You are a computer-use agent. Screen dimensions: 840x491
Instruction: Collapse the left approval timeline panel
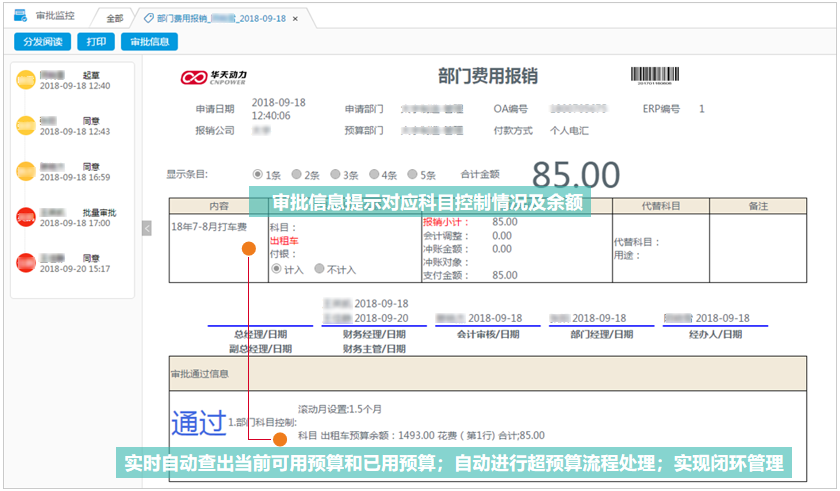pos(146,228)
